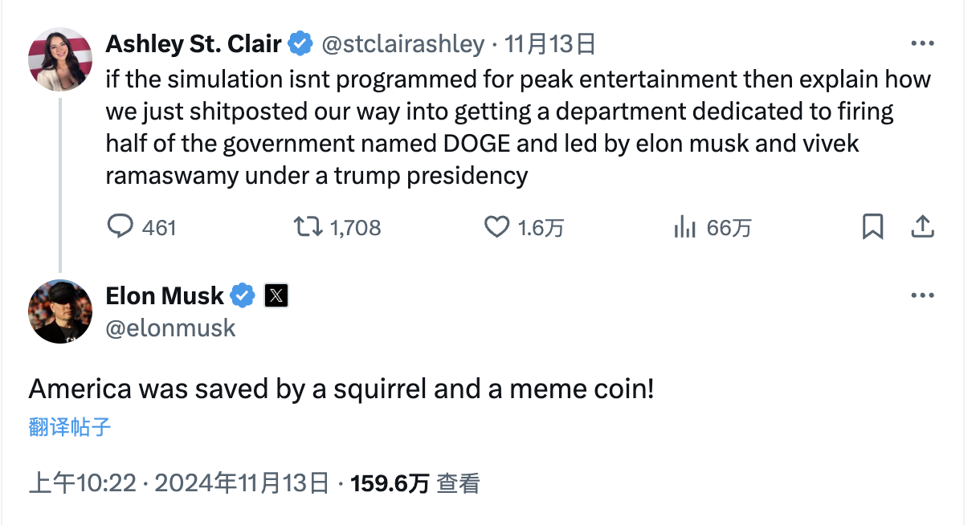
Task: Click the Elon Musk display name
Action: pyautogui.click(x=165, y=296)
